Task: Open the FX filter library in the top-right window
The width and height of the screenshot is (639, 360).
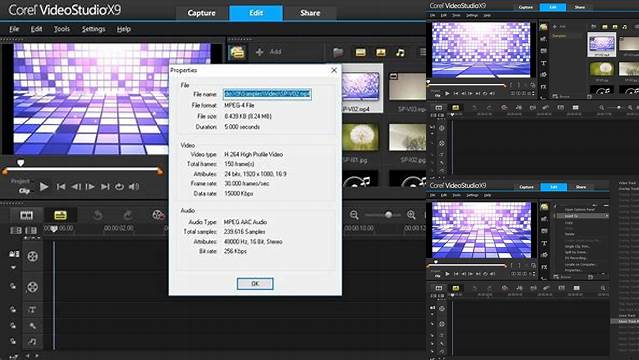Action: (544, 86)
